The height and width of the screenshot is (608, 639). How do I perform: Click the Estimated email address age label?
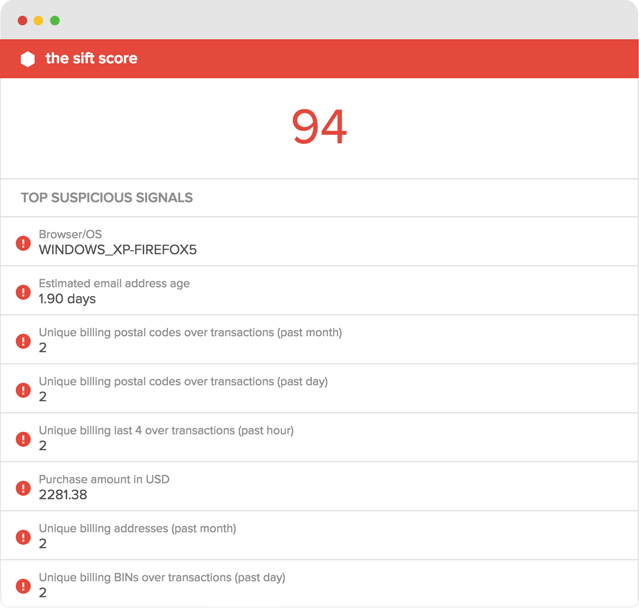(x=114, y=284)
